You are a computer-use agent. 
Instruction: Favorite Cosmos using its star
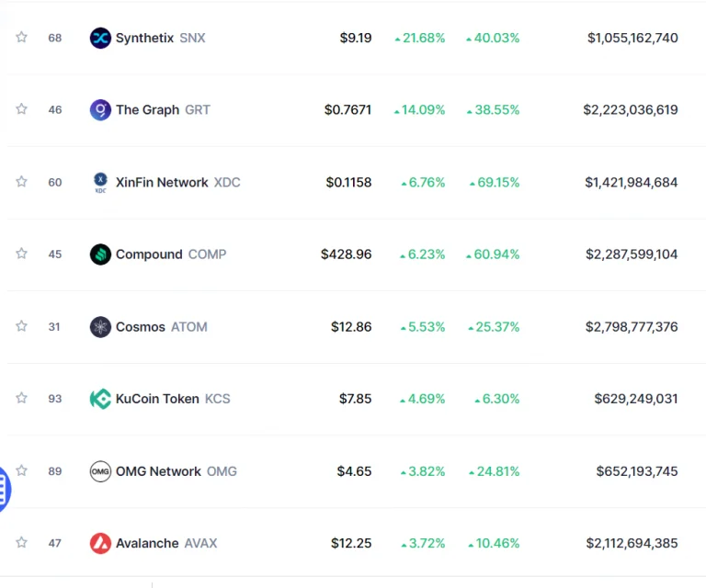(21, 326)
